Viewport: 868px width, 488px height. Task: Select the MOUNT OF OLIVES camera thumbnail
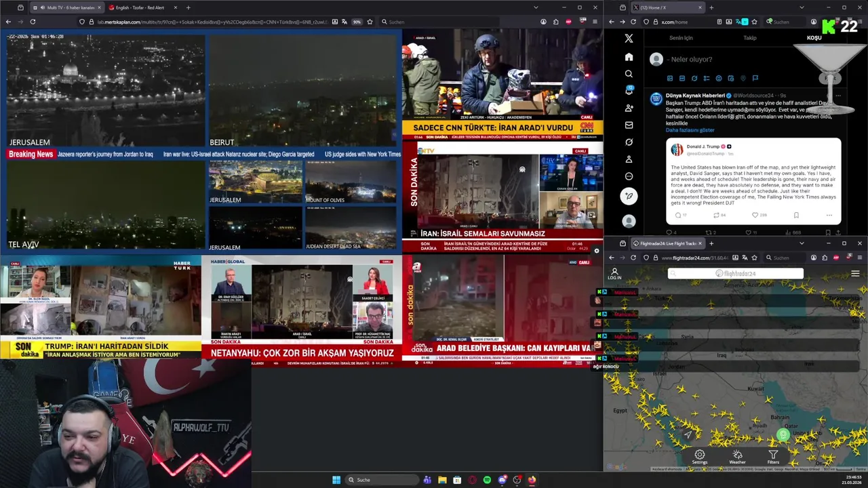(351, 182)
